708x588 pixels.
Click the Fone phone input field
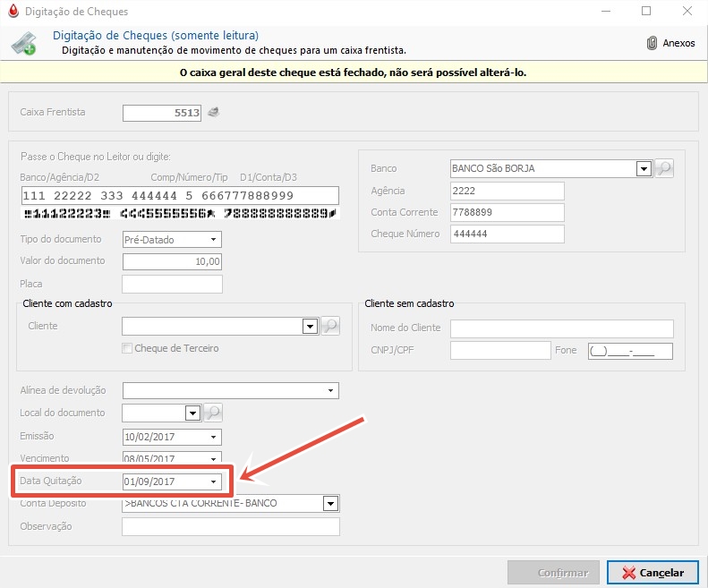click(630, 351)
